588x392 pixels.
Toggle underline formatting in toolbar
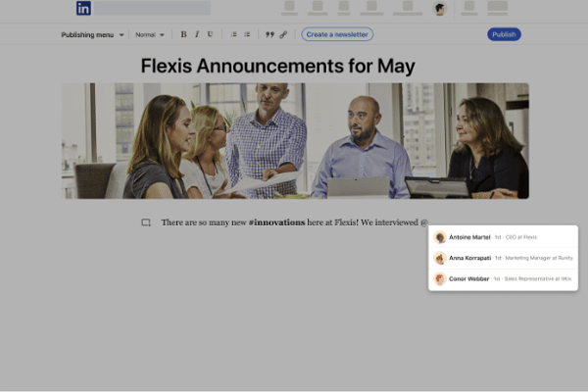click(x=210, y=34)
